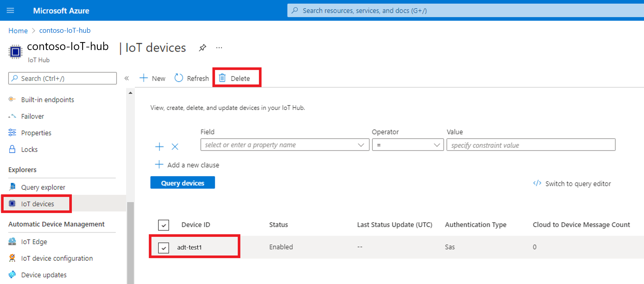
Task: Open the more options ellipsis
Action: [219, 48]
